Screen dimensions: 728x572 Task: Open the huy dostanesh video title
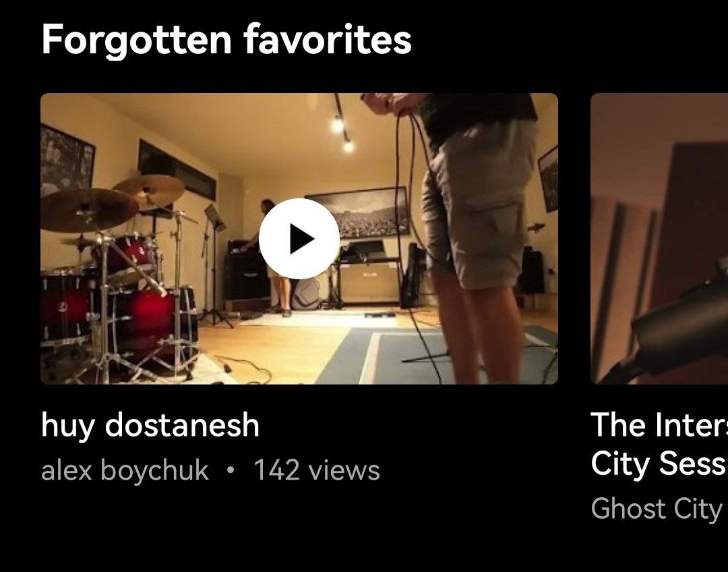point(150,425)
